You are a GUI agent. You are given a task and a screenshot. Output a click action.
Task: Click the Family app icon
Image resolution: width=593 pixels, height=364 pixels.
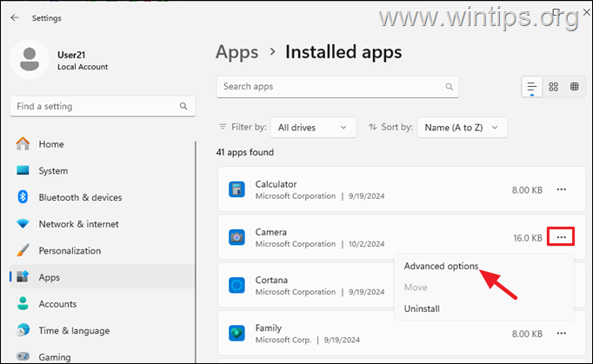click(237, 333)
